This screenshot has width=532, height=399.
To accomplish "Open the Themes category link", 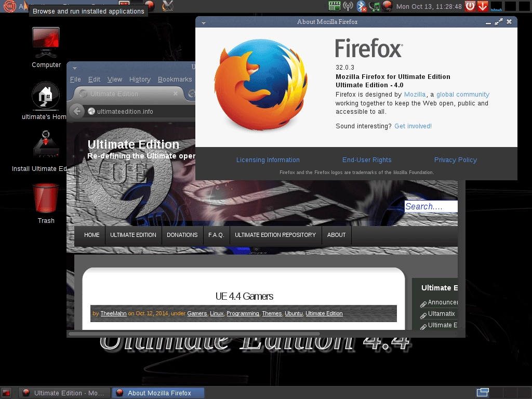I will [272, 313].
